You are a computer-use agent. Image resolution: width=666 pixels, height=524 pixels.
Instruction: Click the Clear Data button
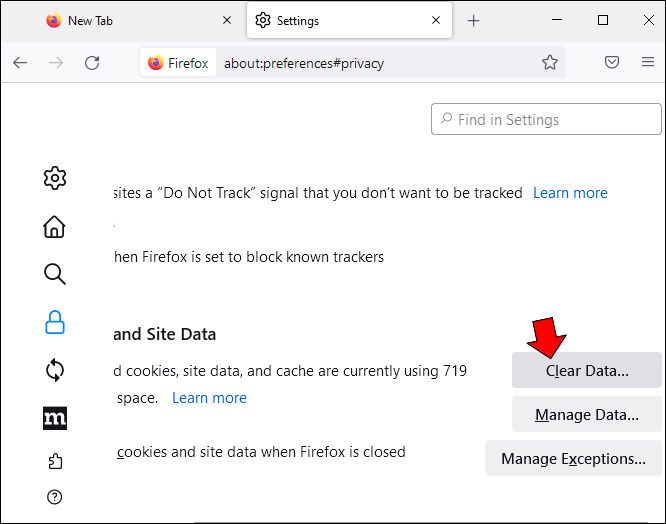coord(587,371)
